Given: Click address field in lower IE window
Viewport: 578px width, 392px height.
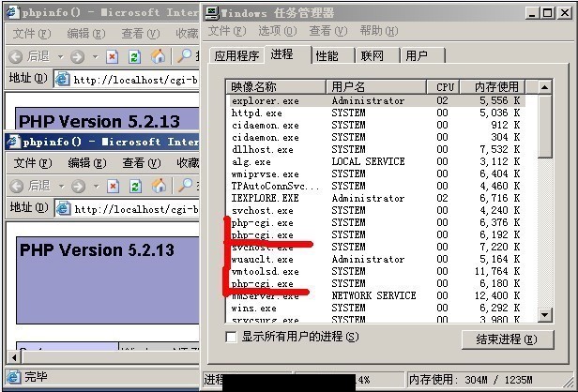Looking at the screenshot, I should tap(127, 209).
